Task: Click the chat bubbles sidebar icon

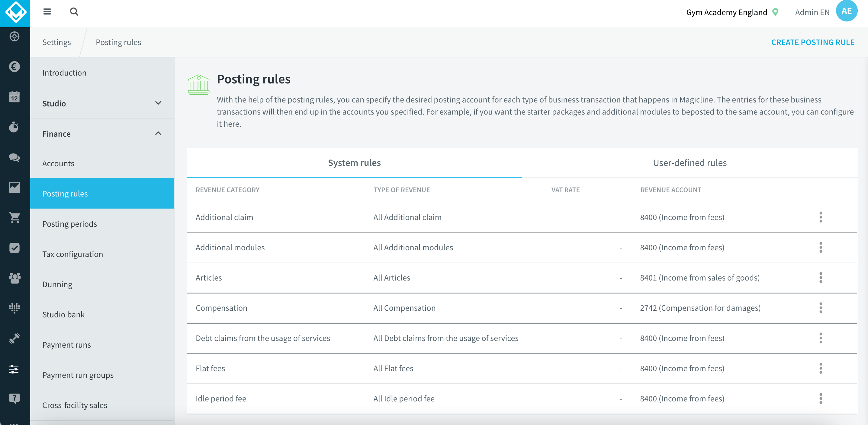Action: point(14,157)
